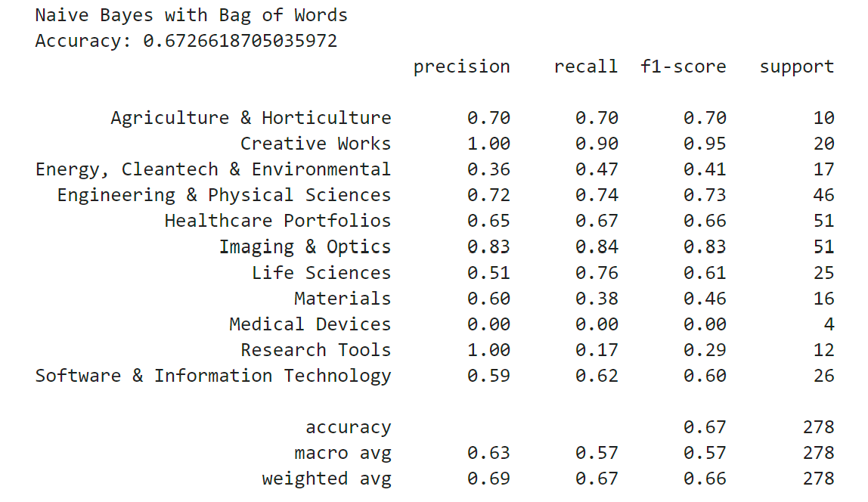Click the 'recall' column header

pyautogui.click(x=585, y=67)
